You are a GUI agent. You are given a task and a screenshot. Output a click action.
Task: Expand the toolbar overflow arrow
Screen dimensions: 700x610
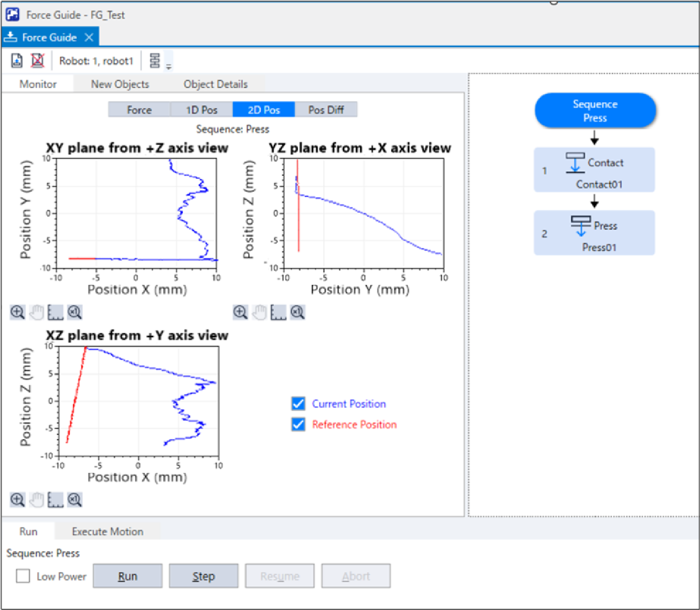[x=169, y=67]
